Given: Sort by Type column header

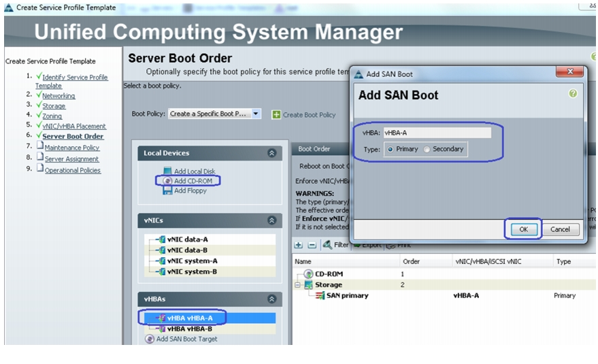Looking at the screenshot, I should (x=574, y=261).
